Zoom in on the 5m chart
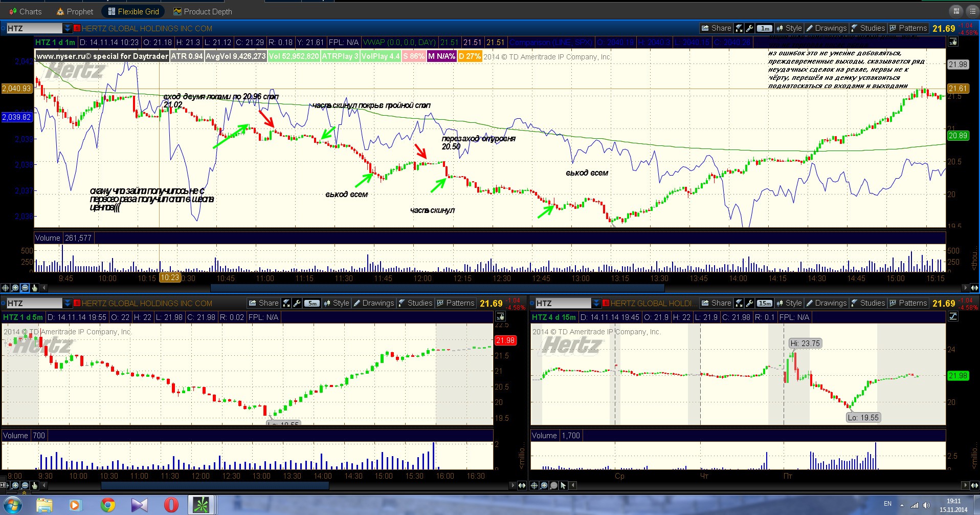The height and width of the screenshot is (515, 980). (15, 485)
